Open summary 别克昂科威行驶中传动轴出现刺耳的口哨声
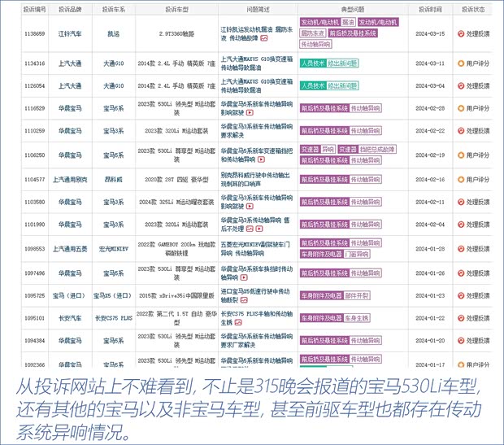 (x=255, y=180)
